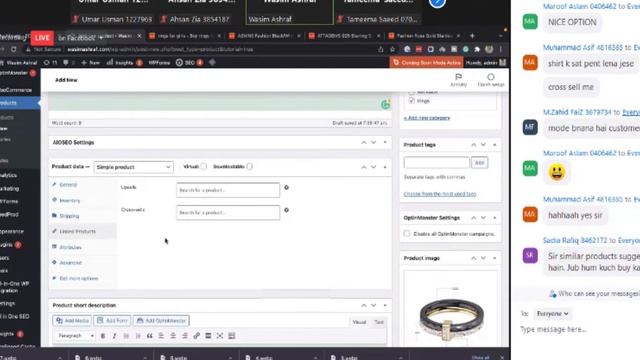640x360 pixels.
Task: Open the Get more options tab
Action: click(83, 278)
